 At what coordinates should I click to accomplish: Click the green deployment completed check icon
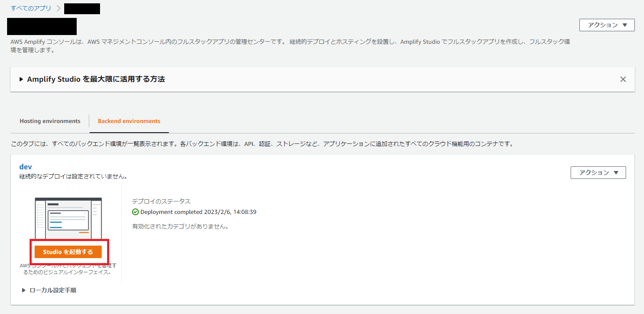135,212
